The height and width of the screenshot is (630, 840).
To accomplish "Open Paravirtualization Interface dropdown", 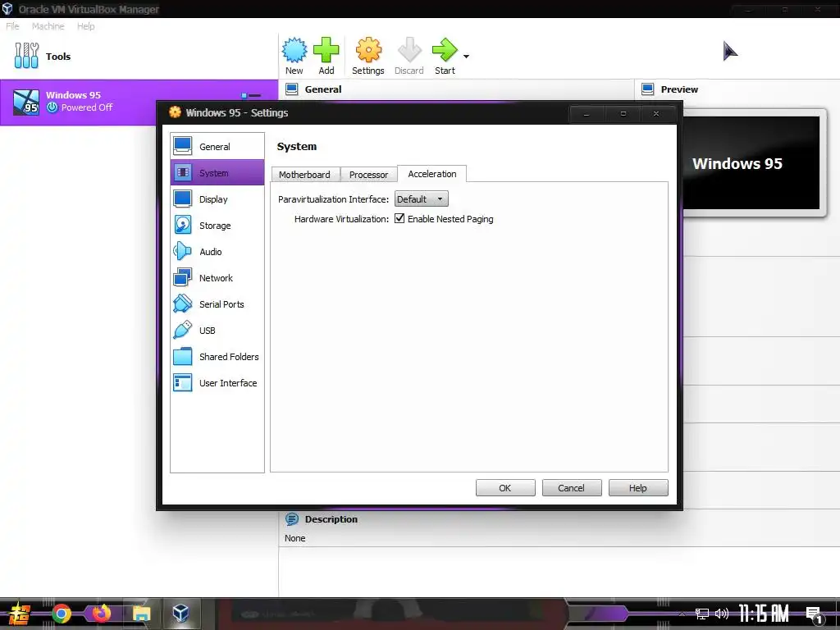I will point(421,199).
